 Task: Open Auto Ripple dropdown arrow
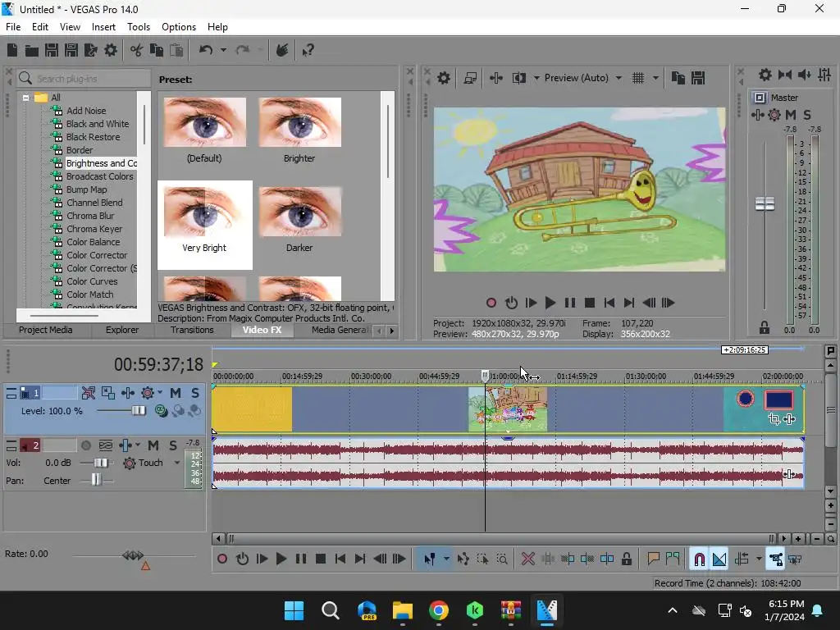coord(759,559)
